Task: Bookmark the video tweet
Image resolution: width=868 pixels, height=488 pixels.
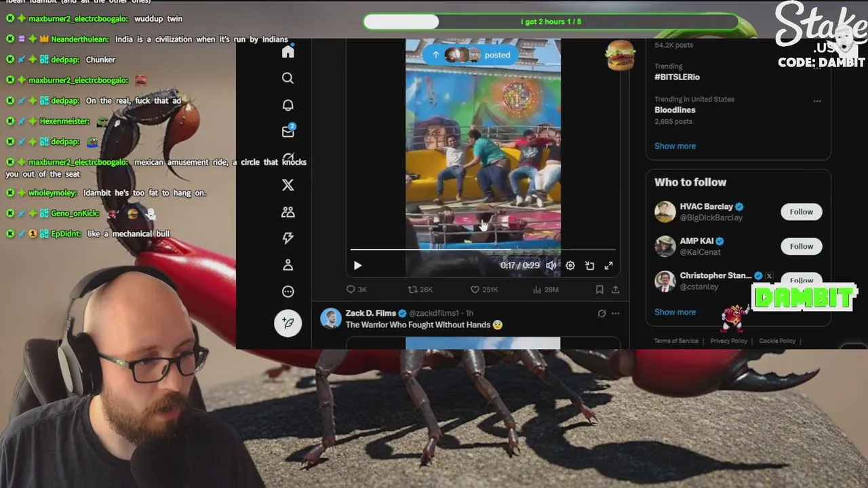Action: (x=599, y=289)
